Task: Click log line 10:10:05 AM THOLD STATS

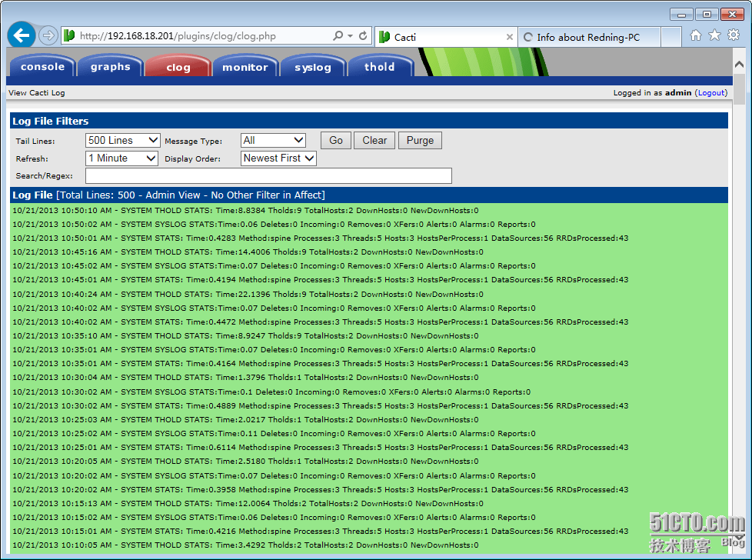Action: point(245,545)
